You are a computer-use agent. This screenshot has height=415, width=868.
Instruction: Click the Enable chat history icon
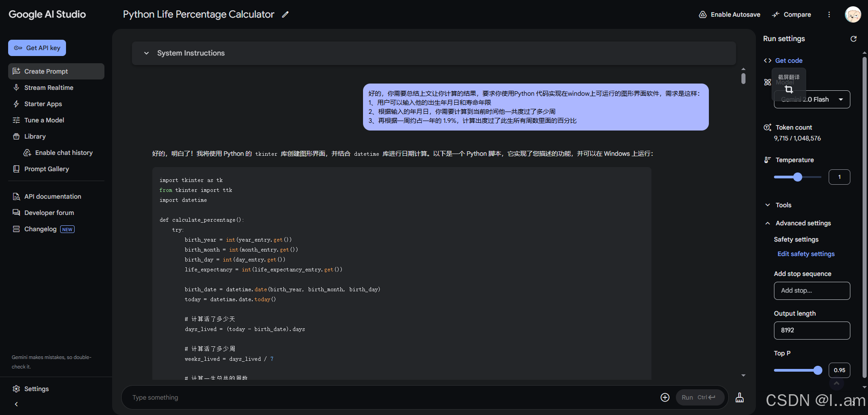coord(27,153)
